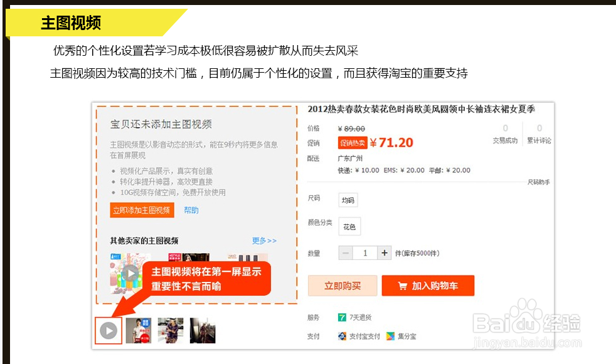This screenshot has width=616, height=364.
Task: Click the quantity input field showing 1
Action: pyautogui.click(x=365, y=252)
